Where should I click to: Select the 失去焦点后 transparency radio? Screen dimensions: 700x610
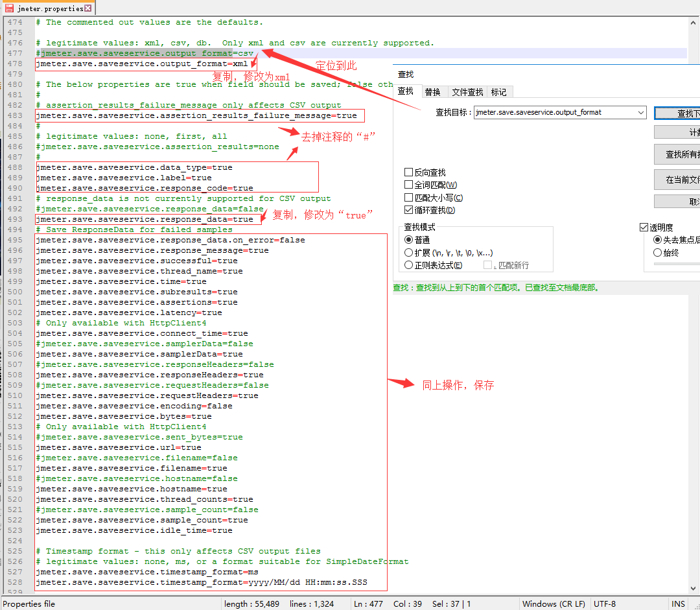pos(658,240)
